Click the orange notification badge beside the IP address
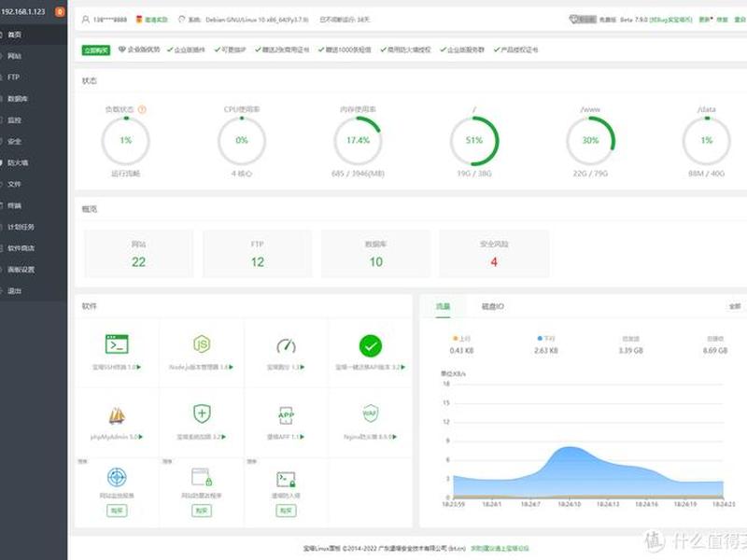Image resolution: width=747 pixels, height=560 pixels. pyautogui.click(x=60, y=11)
